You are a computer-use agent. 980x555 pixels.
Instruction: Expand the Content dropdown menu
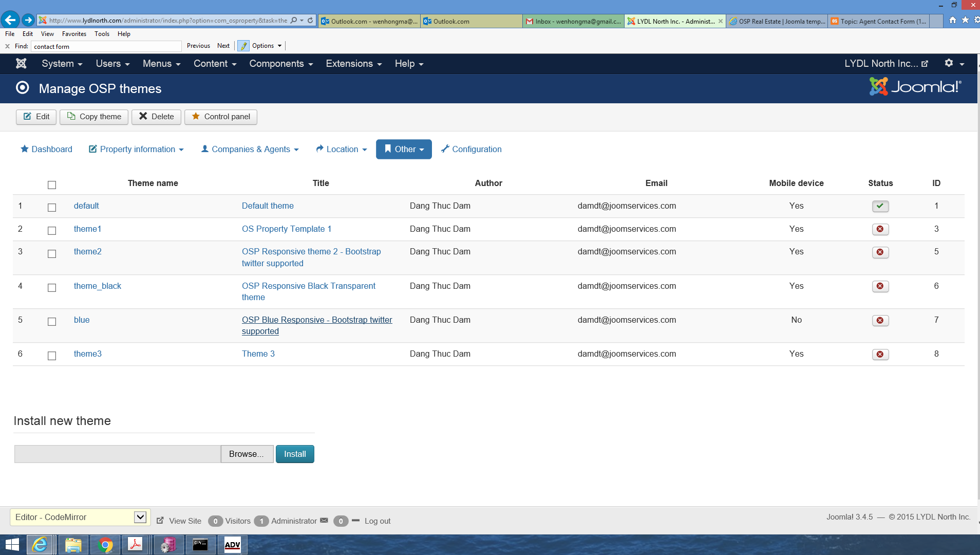click(215, 64)
